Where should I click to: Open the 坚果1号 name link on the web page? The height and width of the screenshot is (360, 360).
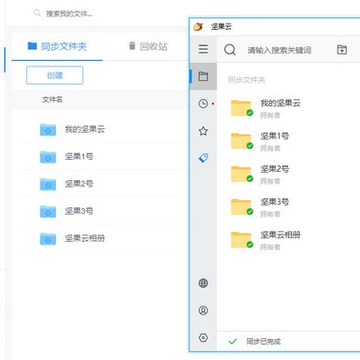(79, 156)
